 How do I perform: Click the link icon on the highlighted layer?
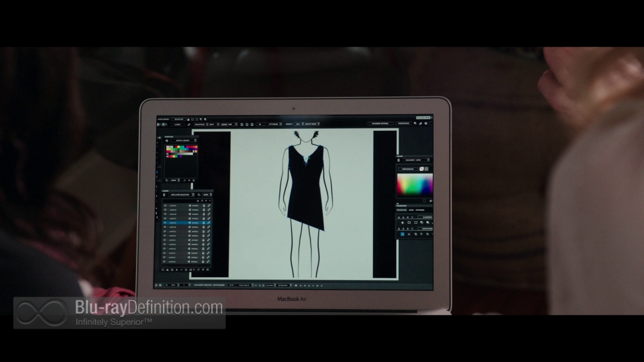pos(209,222)
